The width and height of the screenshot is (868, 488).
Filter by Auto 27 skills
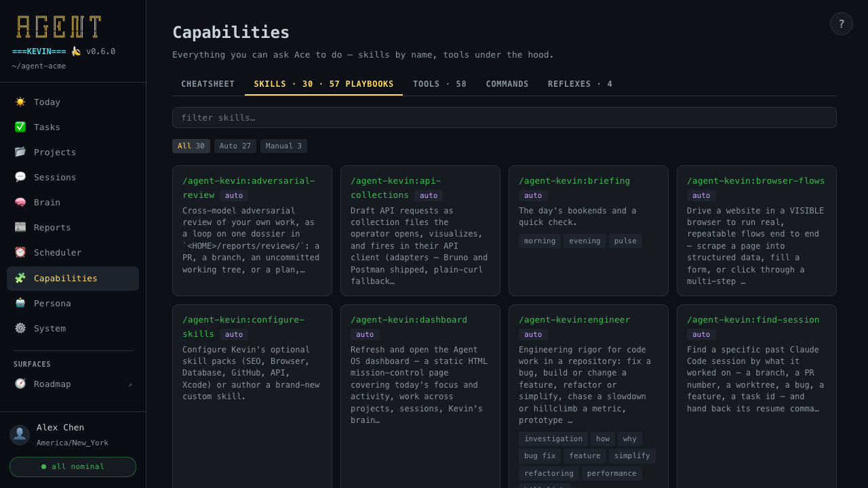pos(235,146)
